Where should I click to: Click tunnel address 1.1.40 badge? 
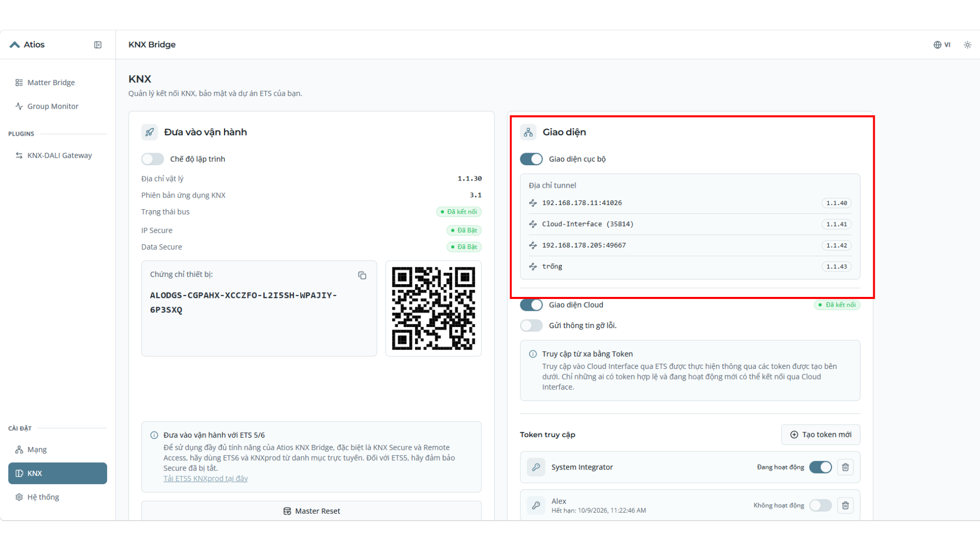pyautogui.click(x=837, y=203)
